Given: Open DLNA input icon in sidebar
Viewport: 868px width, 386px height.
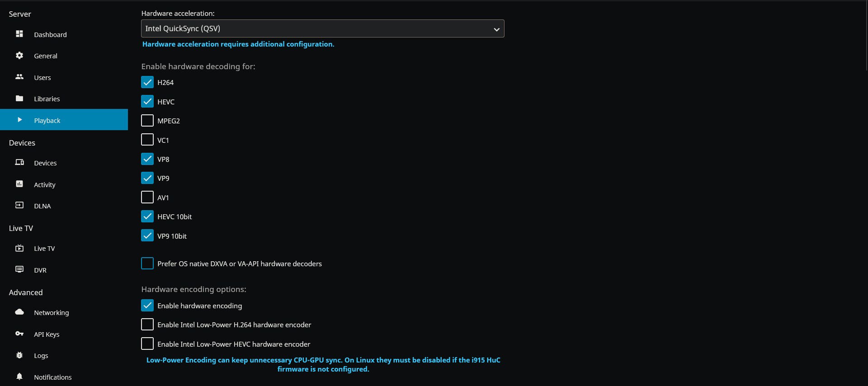Looking at the screenshot, I should [x=19, y=205].
